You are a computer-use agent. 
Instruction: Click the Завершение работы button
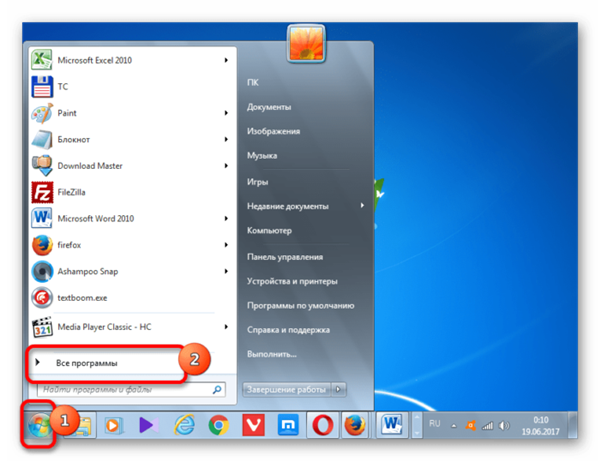[287, 389]
